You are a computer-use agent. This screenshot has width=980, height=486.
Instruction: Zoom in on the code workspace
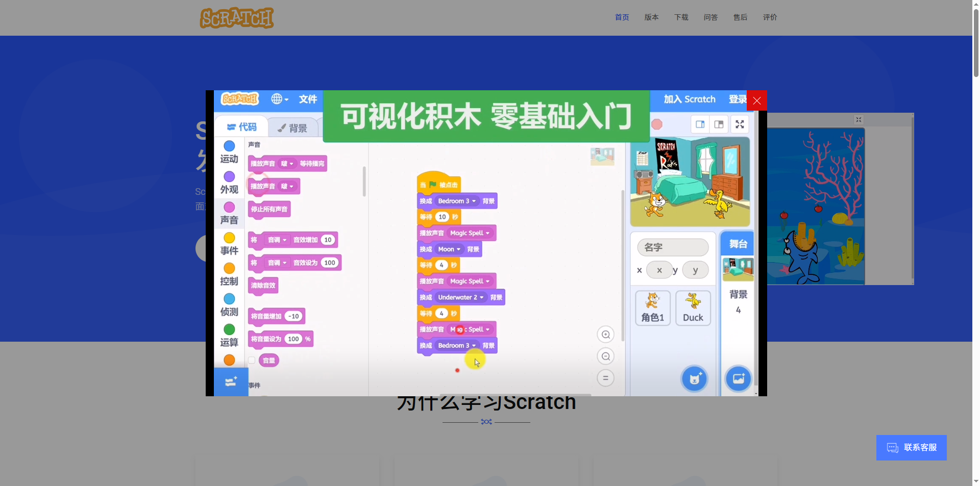click(x=605, y=335)
